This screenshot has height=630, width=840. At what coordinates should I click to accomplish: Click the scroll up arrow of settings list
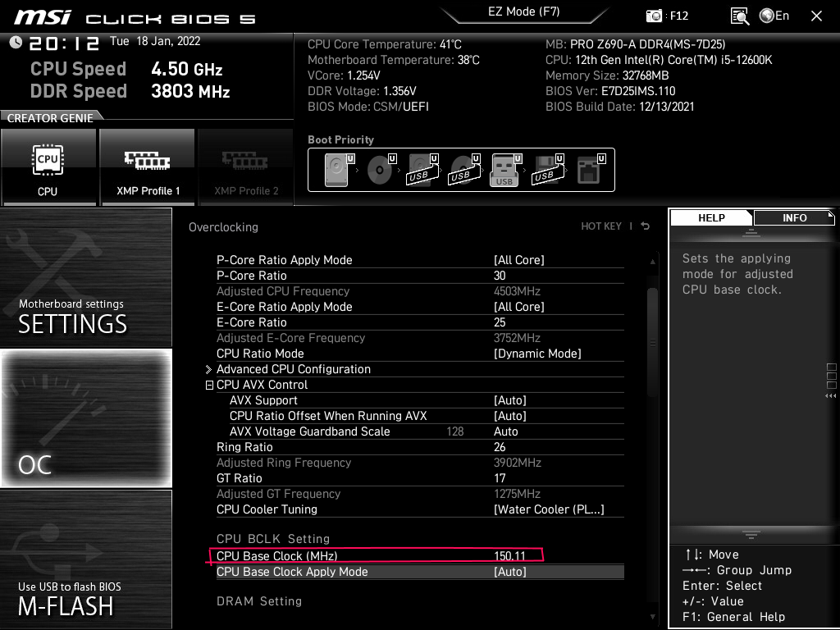[x=652, y=262]
